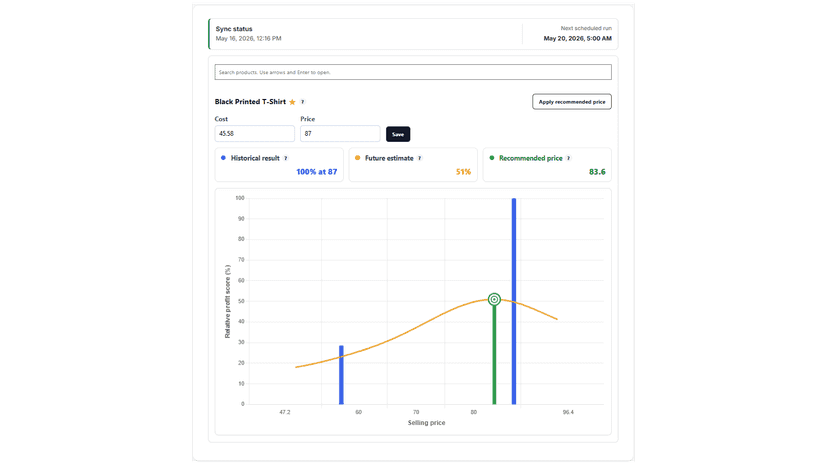Image resolution: width=828 pixels, height=466 pixels.
Task: Focus the Cost input field
Action: pyautogui.click(x=255, y=134)
